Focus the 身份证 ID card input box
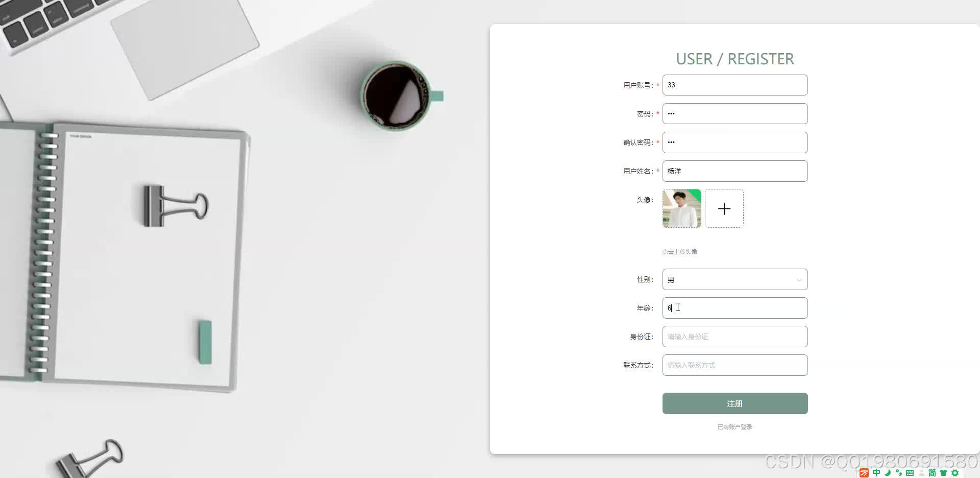Image resolution: width=980 pixels, height=478 pixels. pos(734,337)
